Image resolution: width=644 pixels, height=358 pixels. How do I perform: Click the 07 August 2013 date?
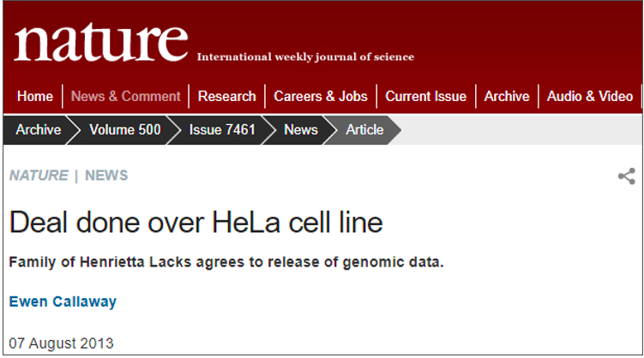61,343
